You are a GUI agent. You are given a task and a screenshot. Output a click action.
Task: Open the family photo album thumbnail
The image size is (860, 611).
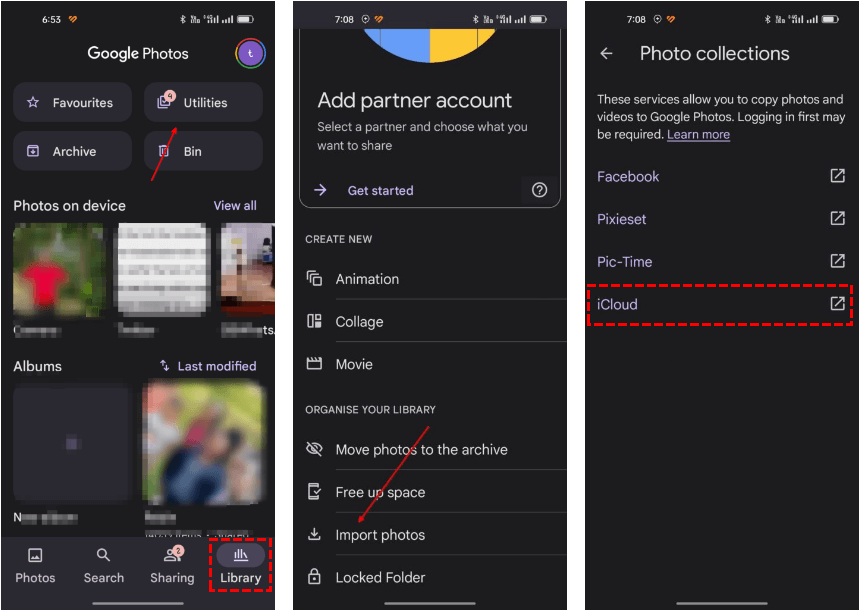(203, 442)
